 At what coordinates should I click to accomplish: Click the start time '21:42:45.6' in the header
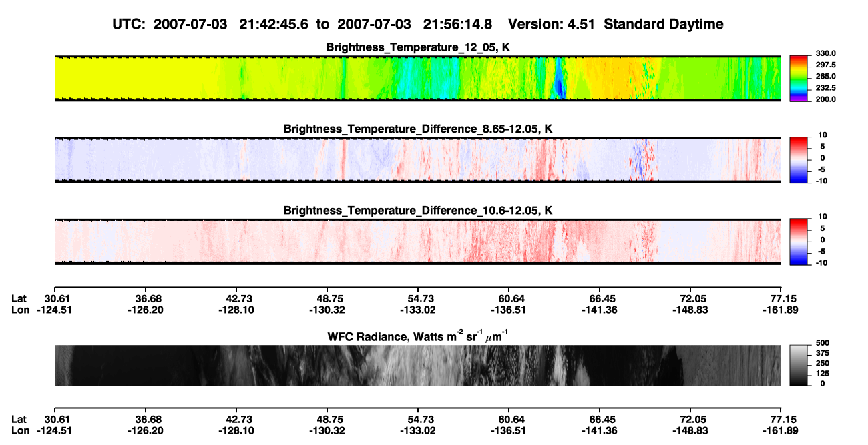click(274, 24)
